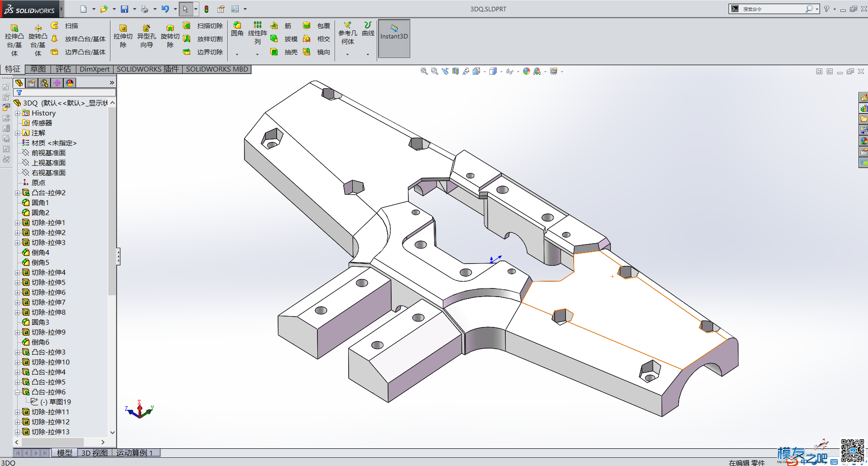Select the Lofted Cut (放样切割) command
The width and height of the screenshot is (868, 466).
pos(203,39)
